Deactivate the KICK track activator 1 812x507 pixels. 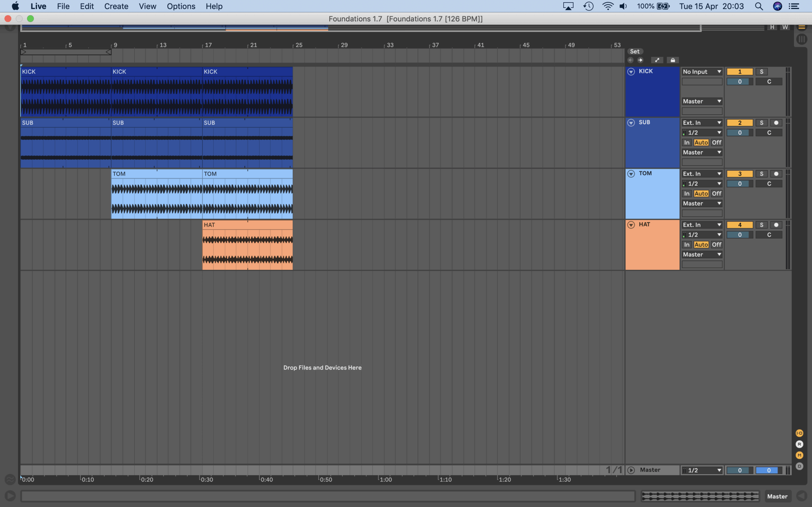(740, 72)
